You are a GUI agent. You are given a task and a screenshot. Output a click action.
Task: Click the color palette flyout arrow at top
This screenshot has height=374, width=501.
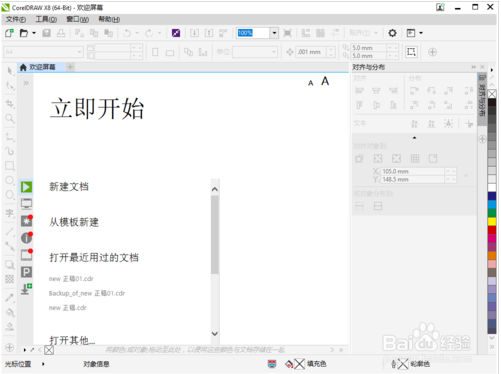(492, 70)
